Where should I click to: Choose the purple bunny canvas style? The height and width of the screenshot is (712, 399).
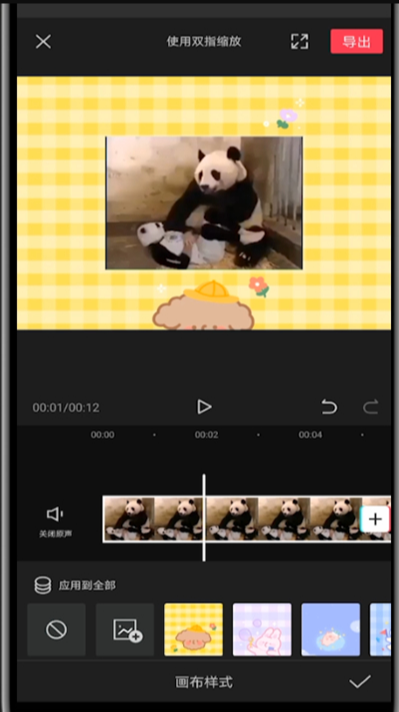[262, 630]
